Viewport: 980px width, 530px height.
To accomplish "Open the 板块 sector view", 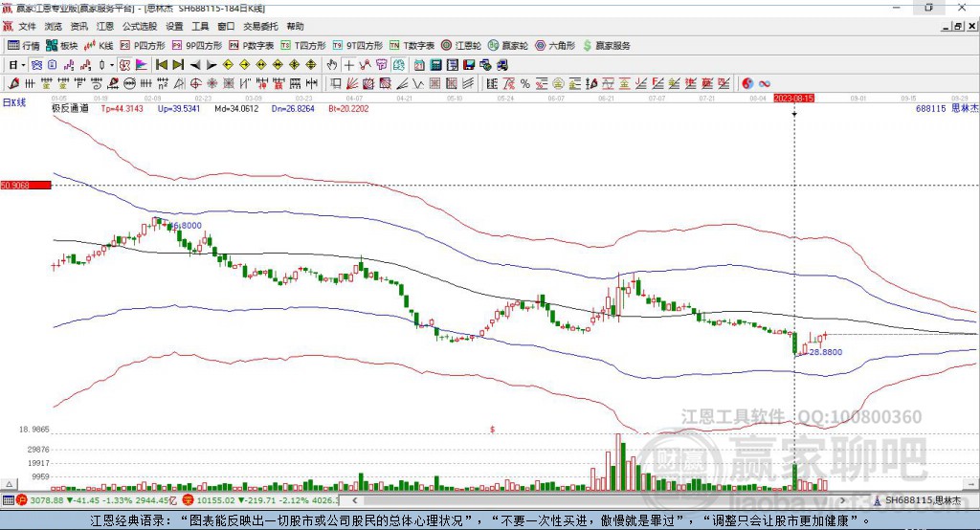I will pos(62,46).
